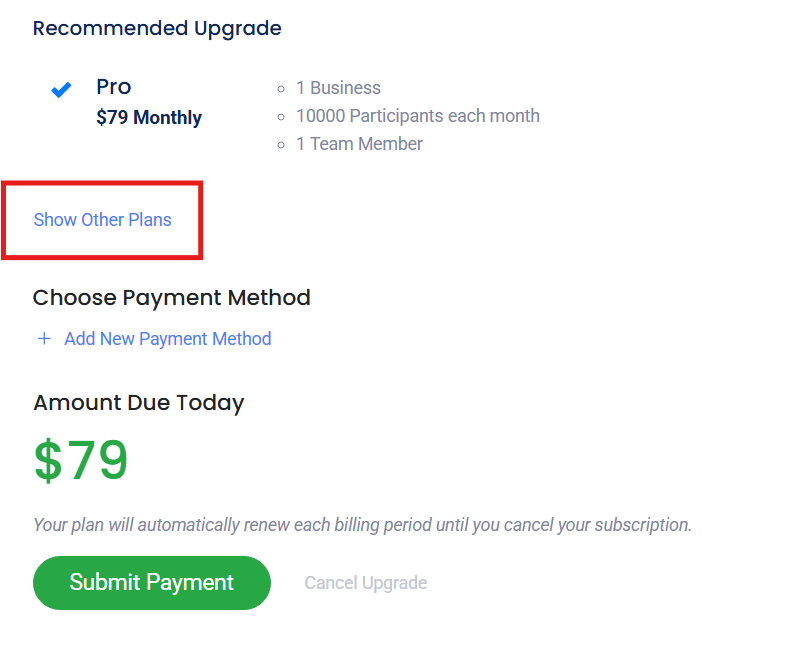Viewport: 794px width, 646px height.
Task: Click the large green $79 amount
Action: 81,461
